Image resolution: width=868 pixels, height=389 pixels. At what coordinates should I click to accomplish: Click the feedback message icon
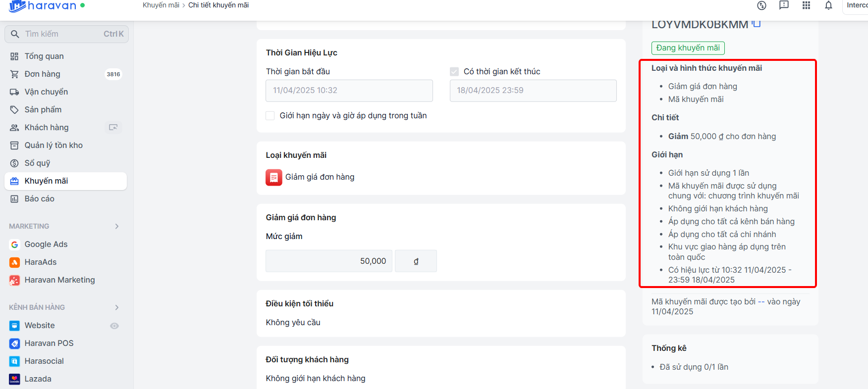(x=784, y=5)
